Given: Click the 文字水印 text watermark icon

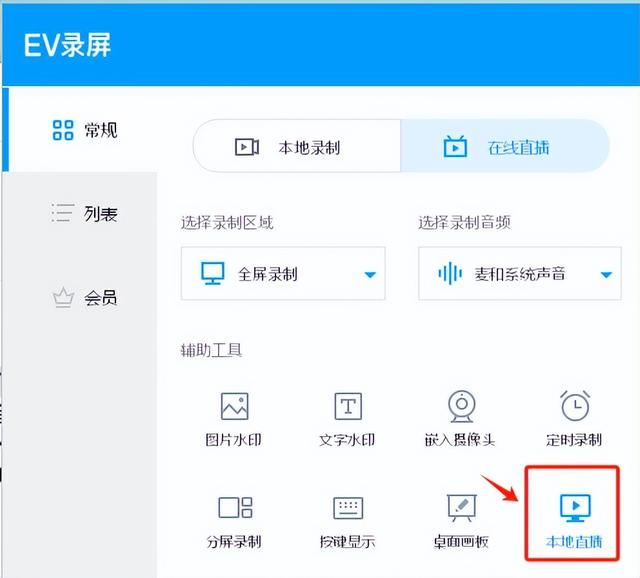Looking at the screenshot, I should tap(348, 406).
